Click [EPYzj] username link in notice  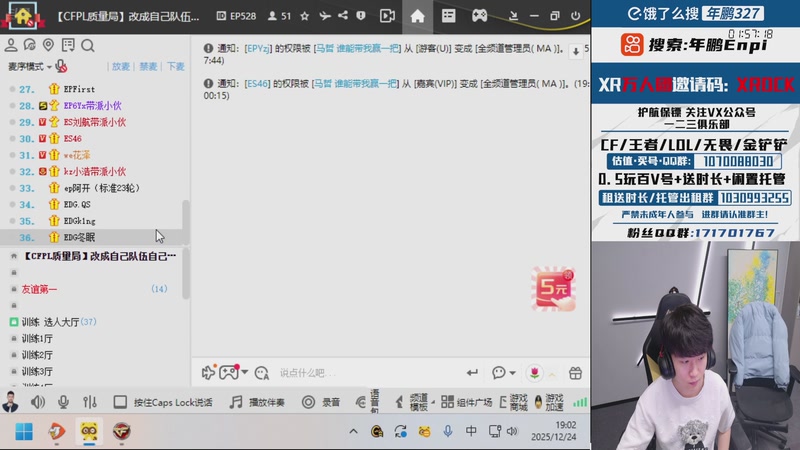[258, 49]
